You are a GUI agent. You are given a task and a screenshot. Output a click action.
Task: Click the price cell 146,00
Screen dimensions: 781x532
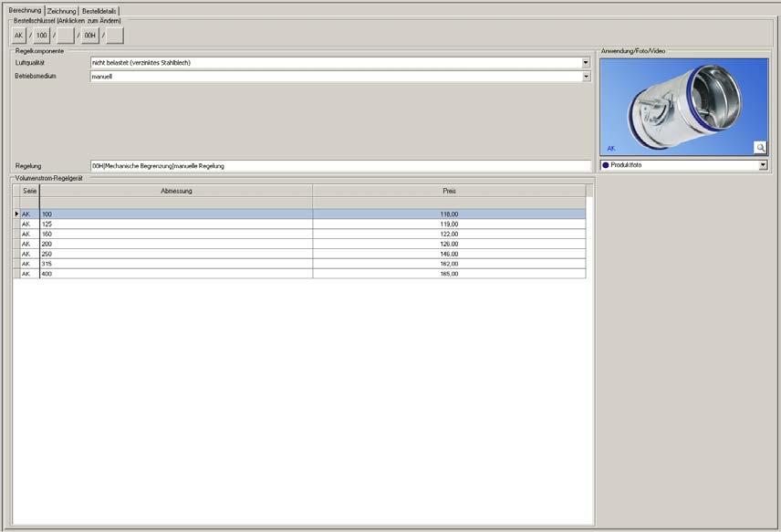tap(449, 254)
